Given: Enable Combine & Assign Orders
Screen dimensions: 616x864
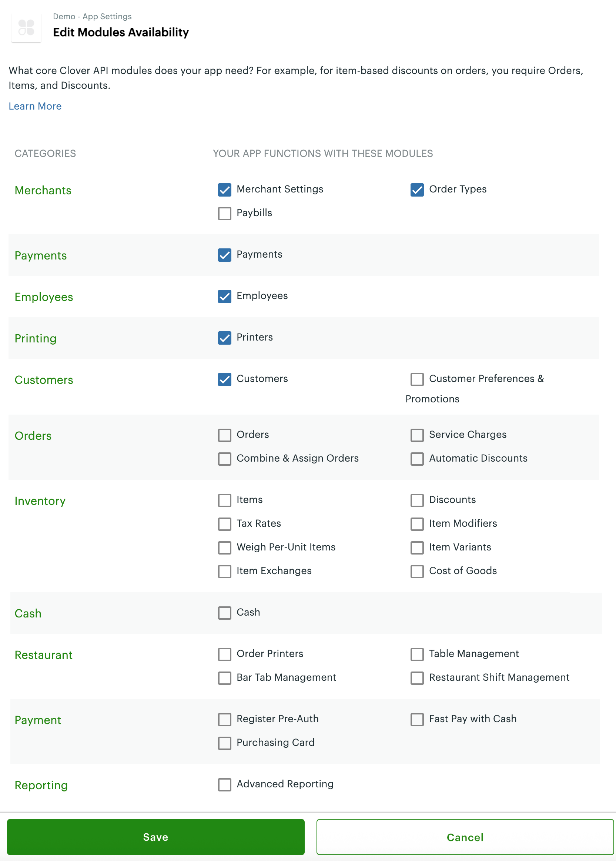Looking at the screenshot, I should [x=225, y=459].
